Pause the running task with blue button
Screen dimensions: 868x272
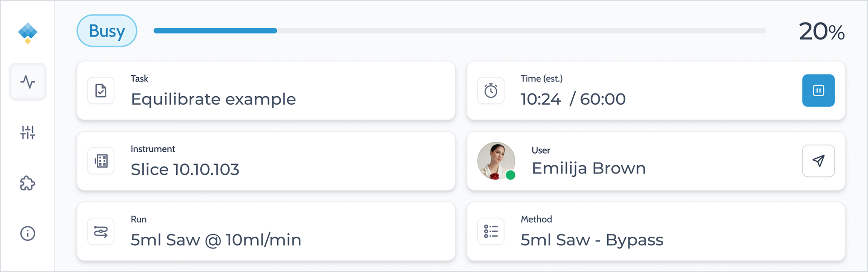tap(818, 90)
